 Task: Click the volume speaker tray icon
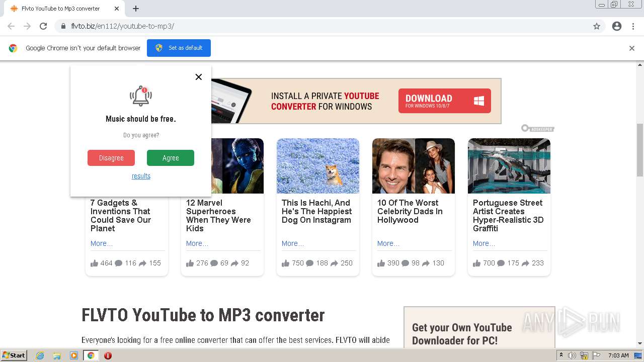pos(572,355)
